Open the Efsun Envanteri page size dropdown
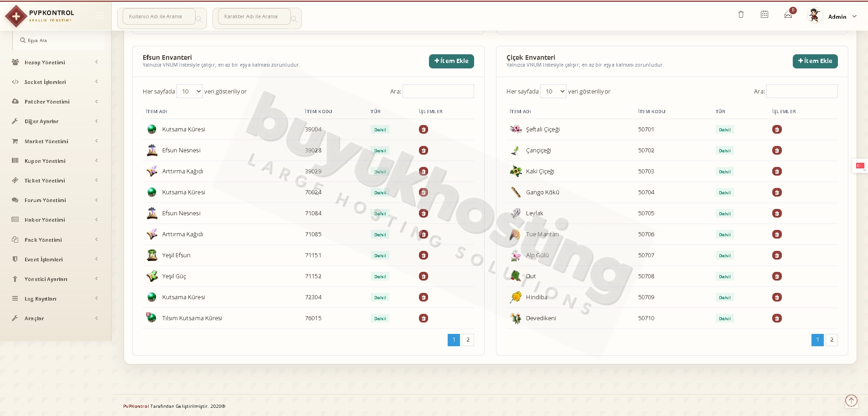Viewport: 868px width, 416px height. (190, 91)
